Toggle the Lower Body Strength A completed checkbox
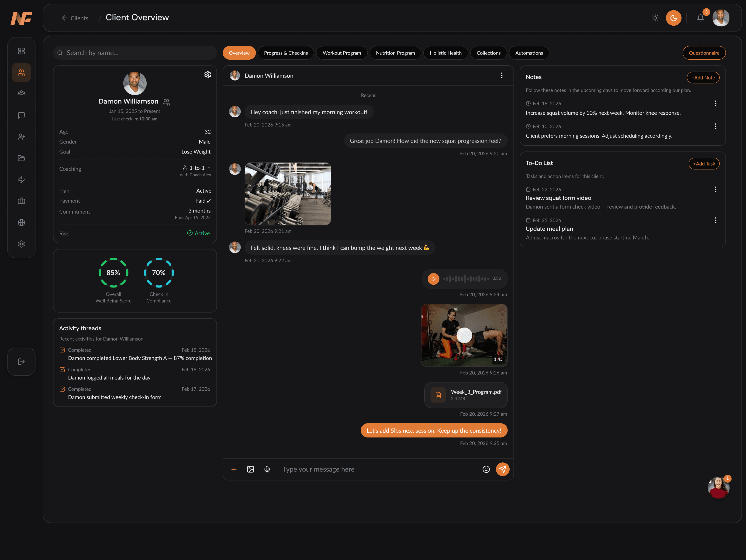Viewport: 746px width, 560px height. click(x=62, y=350)
